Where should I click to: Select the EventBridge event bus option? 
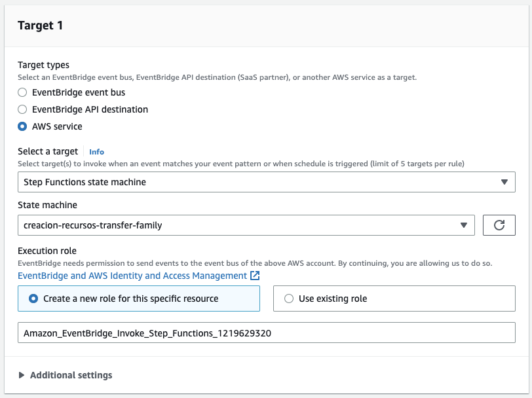23,92
